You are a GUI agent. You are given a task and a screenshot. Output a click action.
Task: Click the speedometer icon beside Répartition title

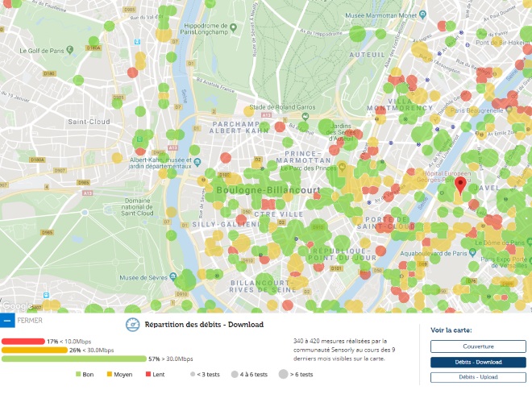(133, 324)
